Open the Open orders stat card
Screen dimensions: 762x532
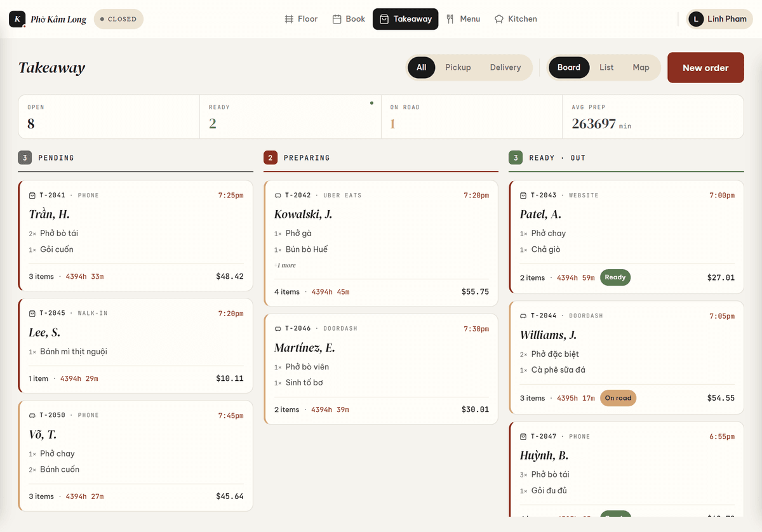click(x=109, y=117)
